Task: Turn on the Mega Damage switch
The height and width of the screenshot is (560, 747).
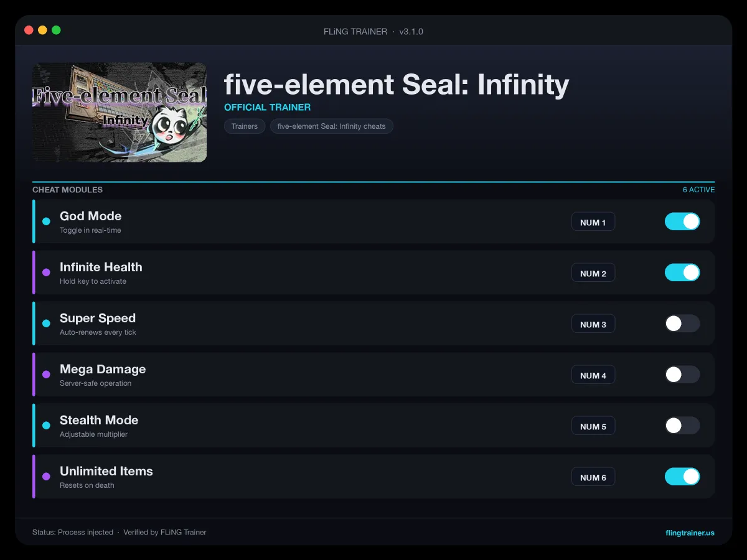Action: pyautogui.click(x=682, y=375)
